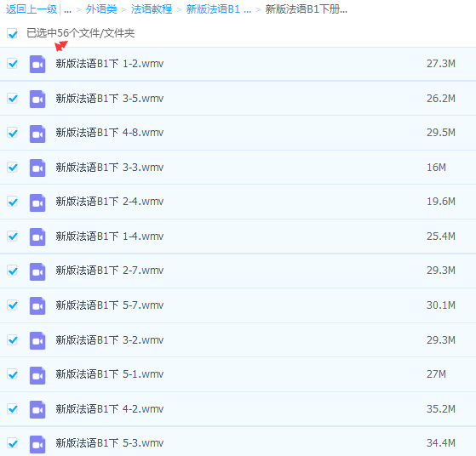This screenshot has width=476, height=456.
Task: Click video icon for 新版法语B1下 5-7.wmv
Action: [x=37, y=305]
